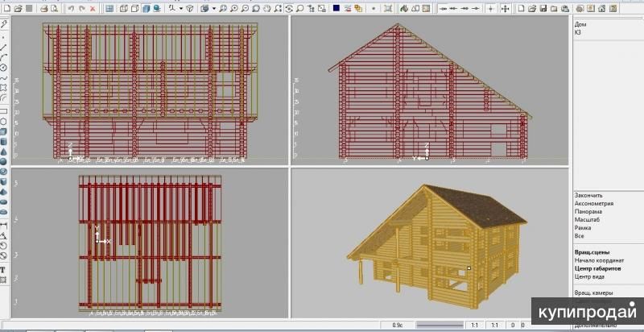Click the red X delete icon
The width and height of the screenshot is (644, 332).
(93, 8)
